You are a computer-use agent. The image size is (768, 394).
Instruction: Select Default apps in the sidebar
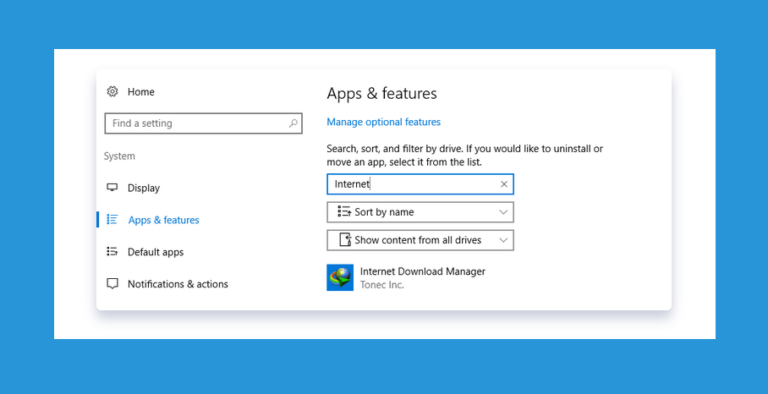tap(155, 252)
